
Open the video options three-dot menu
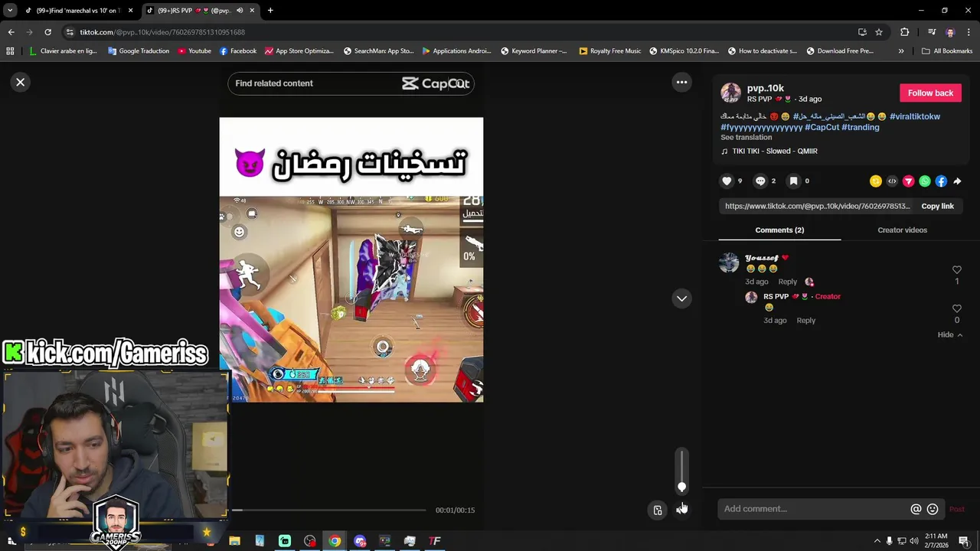[681, 82]
